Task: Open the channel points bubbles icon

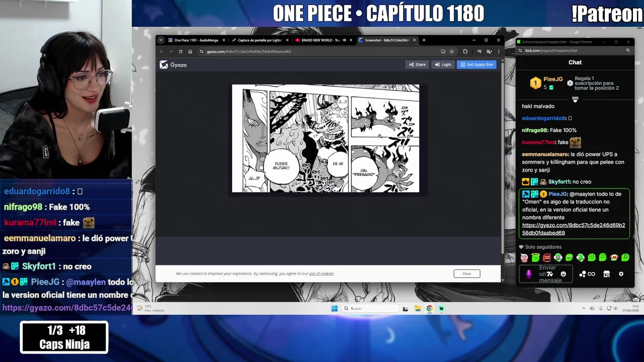Action: click(x=582, y=274)
